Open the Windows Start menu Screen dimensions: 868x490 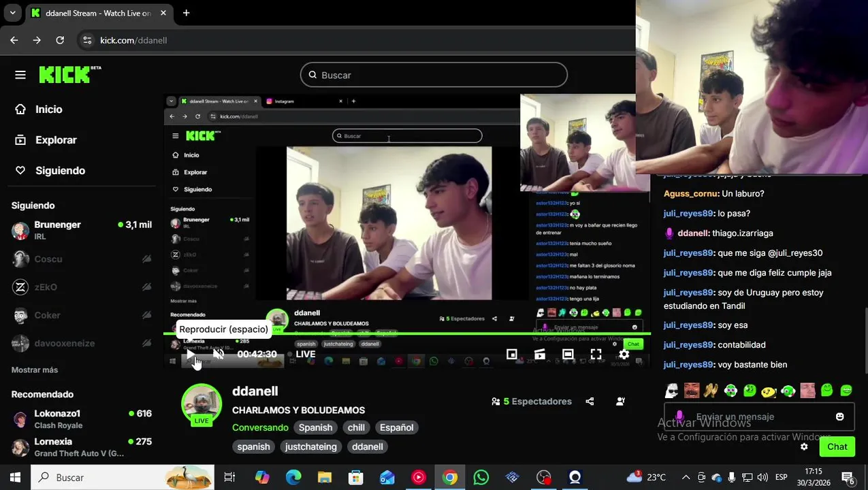point(15,478)
